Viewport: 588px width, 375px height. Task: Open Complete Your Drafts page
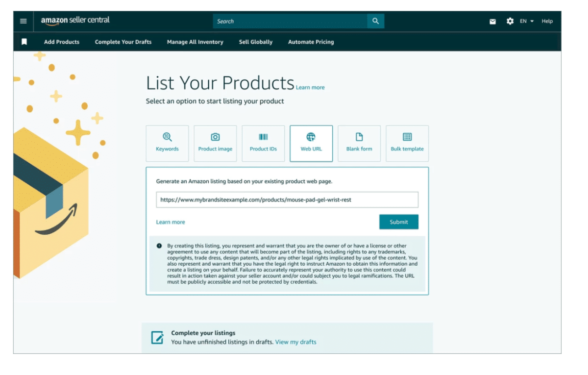tap(123, 42)
